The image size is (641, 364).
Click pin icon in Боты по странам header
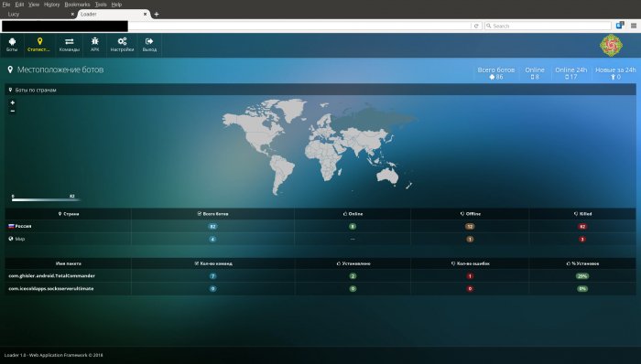click(10, 90)
